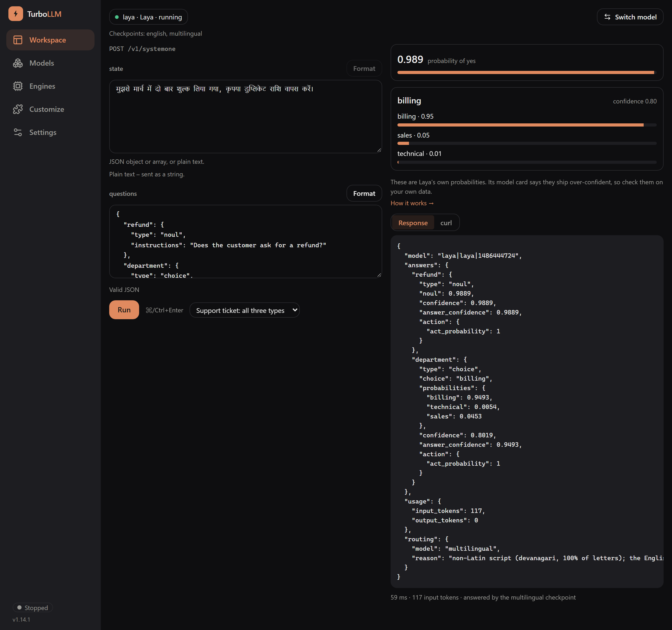
Task: Click the response JSON output panel
Action: (527, 411)
